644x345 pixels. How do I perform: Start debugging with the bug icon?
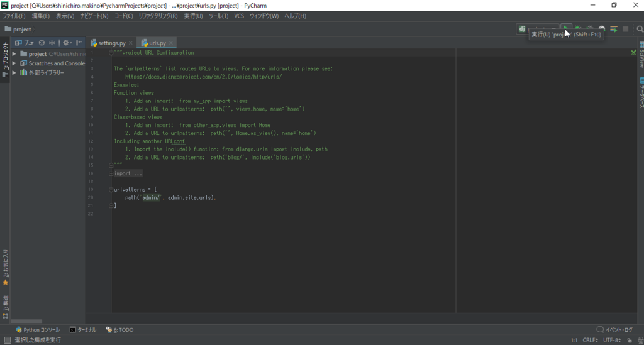[578, 29]
